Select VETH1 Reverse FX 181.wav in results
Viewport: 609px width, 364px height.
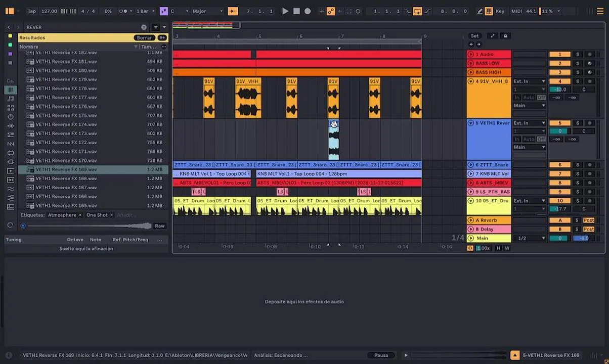pyautogui.click(x=93, y=62)
